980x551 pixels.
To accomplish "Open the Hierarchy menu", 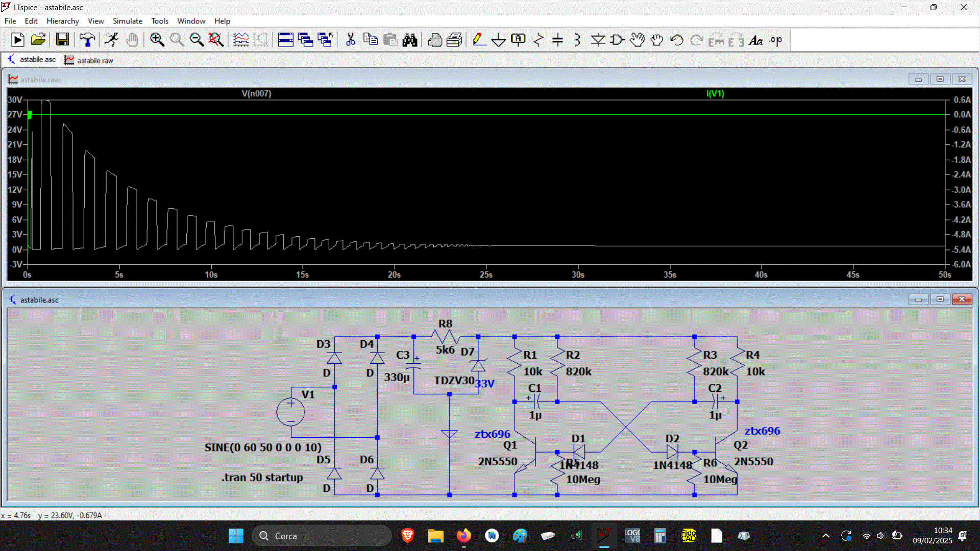I will [x=62, y=21].
